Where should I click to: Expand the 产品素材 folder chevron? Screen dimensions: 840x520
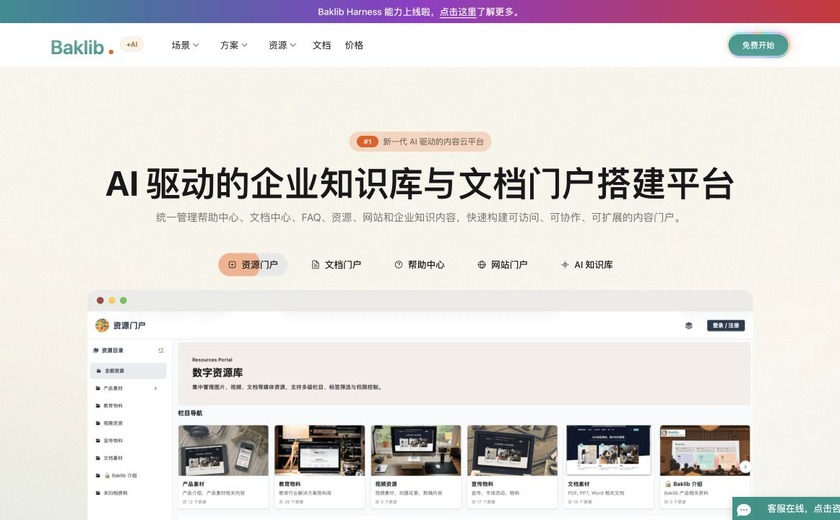pos(156,388)
